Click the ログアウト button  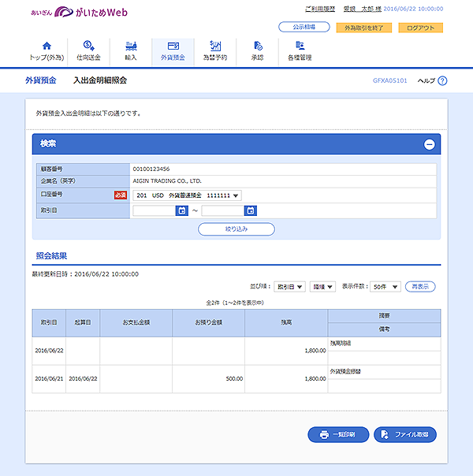point(420,28)
